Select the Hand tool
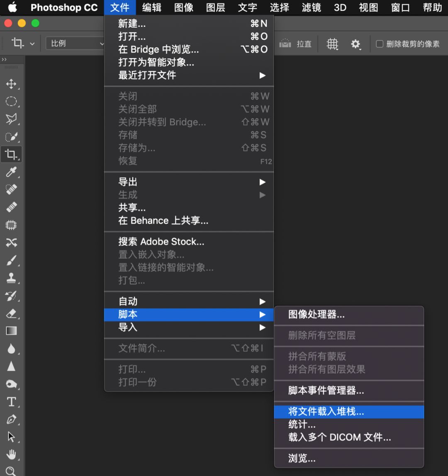The image size is (448, 476). click(x=12, y=454)
